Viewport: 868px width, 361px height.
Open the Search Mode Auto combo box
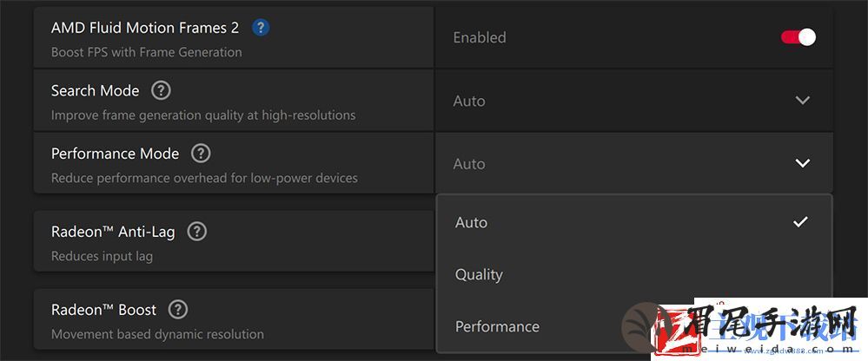click(x=633, y=101)
